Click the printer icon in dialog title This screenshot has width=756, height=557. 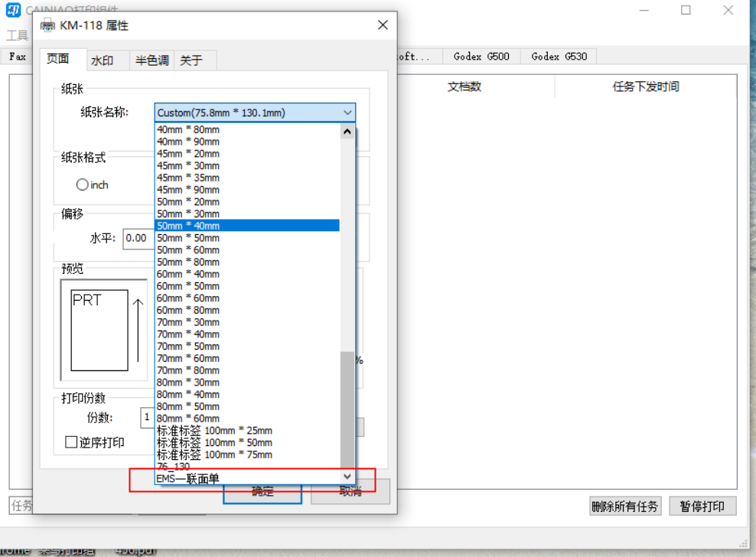tap(47, 25)
